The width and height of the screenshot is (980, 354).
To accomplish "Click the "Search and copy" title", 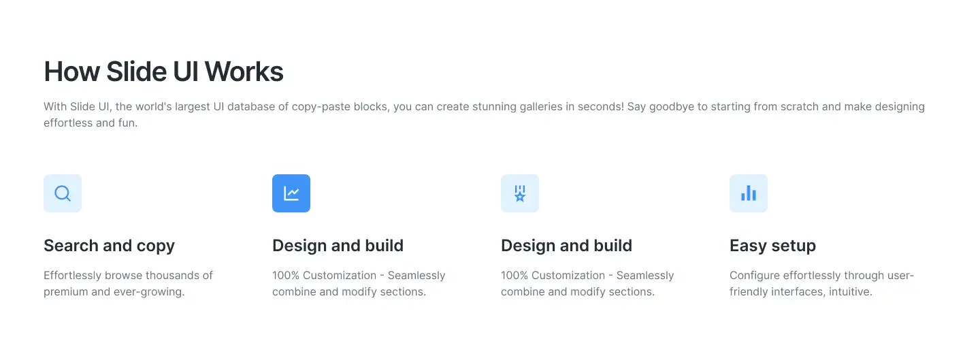I will click(109, 246).
